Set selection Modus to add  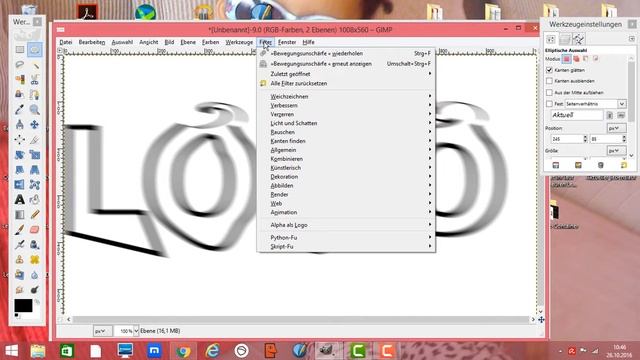(576, 59)
